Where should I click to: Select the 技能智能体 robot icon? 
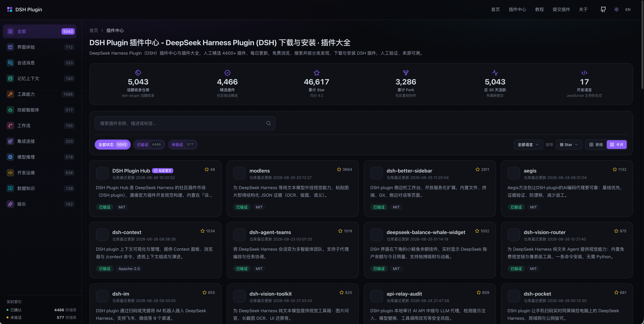(x=10, y=110)
